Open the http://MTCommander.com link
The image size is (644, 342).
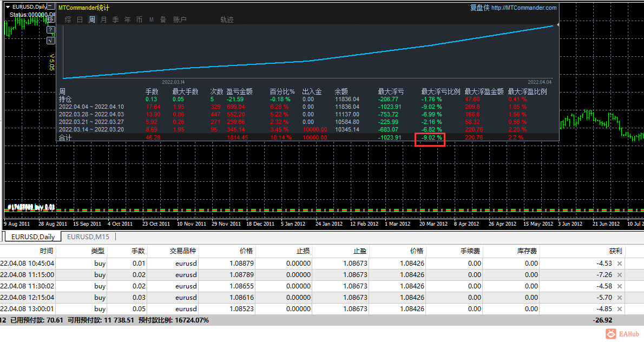click(x=523, y=8)
